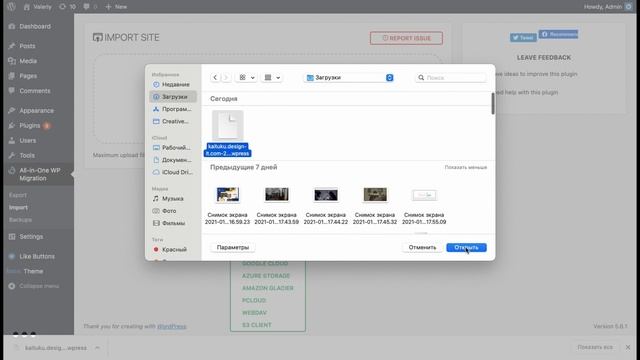The height and width of the screenshot is (360, 640).
Task: Select screenshot thumbnail 17.45.32
Action: tap(375, 195)
